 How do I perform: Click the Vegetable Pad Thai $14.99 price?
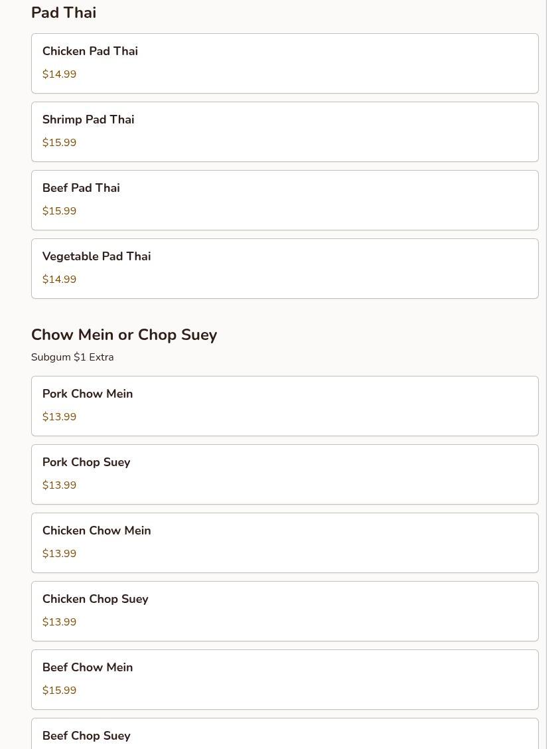[59, 280]
